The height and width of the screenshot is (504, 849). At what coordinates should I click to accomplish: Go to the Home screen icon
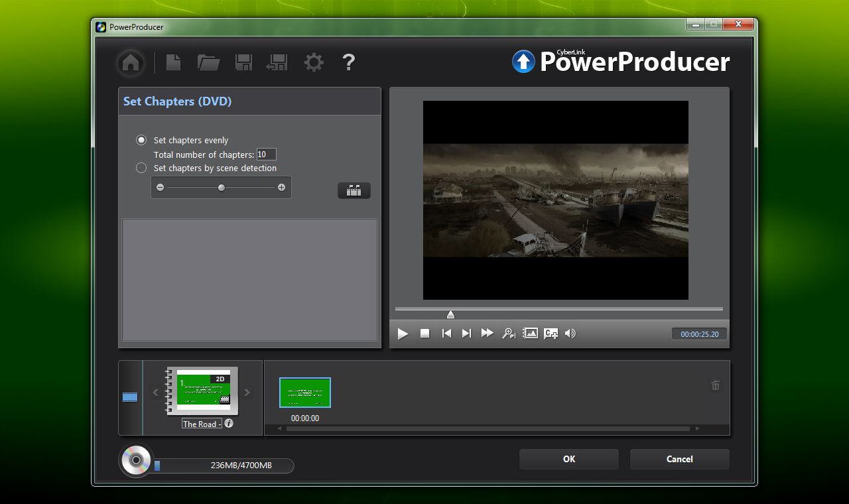coord(131,63)
